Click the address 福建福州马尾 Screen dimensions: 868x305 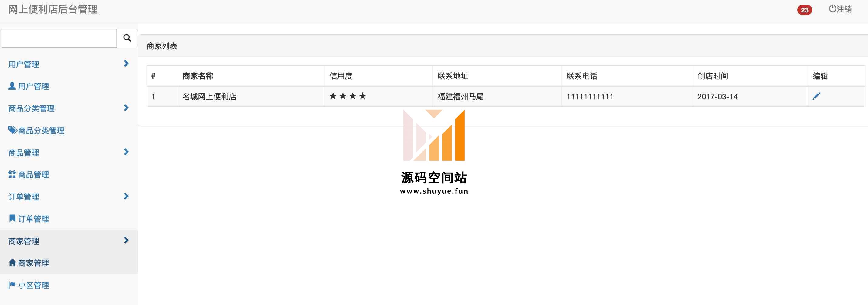click(x=460, y=97)
